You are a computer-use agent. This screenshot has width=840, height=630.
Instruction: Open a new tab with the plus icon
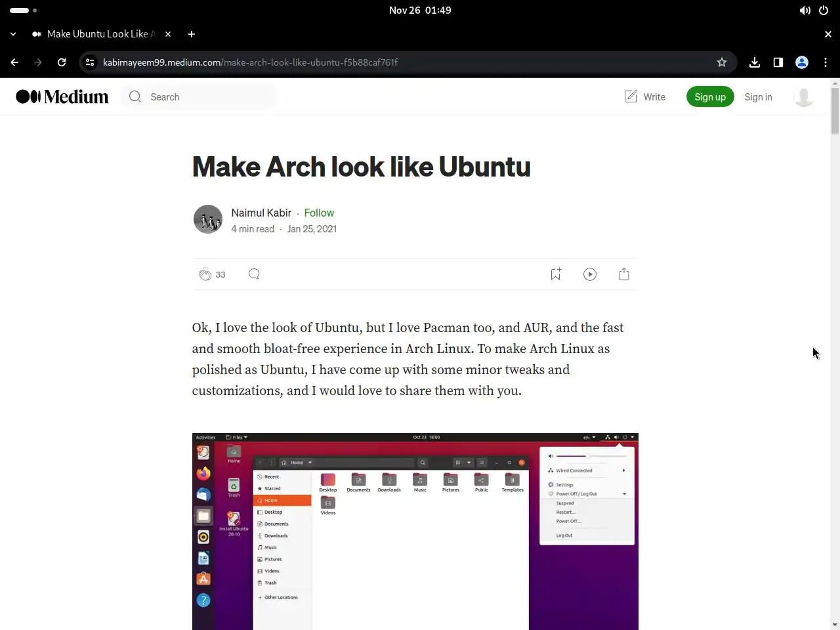tap(192, 34)
